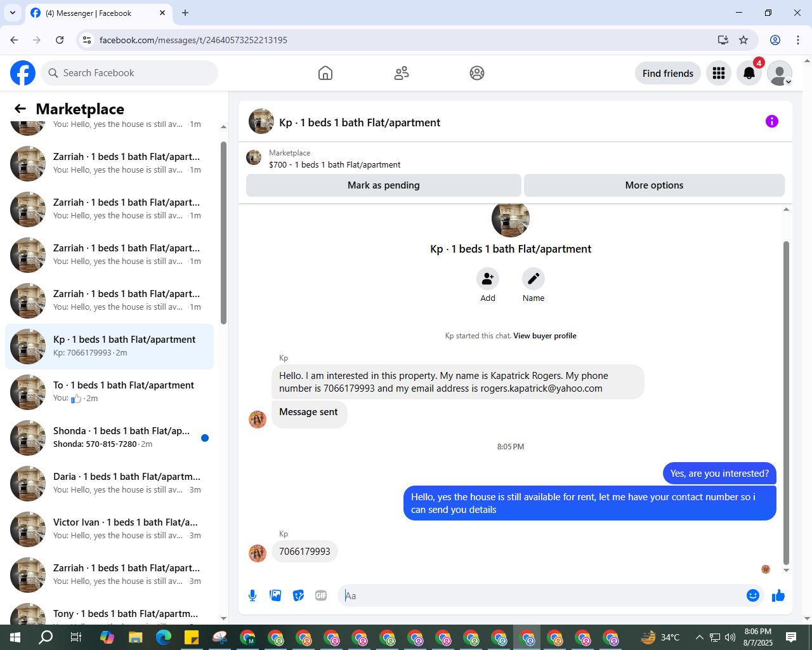Click the Mark as pending button
Viewport: 812px width, 650px height.
(384, 185)
